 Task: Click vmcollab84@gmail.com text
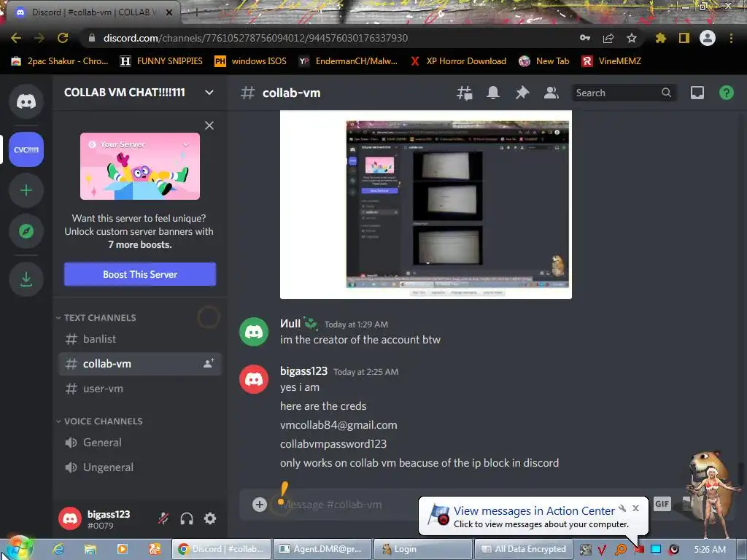tap(338, 425)
